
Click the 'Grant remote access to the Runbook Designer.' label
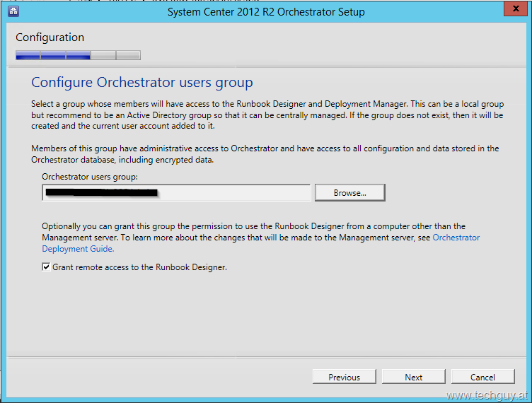click(x=139, y=267)
